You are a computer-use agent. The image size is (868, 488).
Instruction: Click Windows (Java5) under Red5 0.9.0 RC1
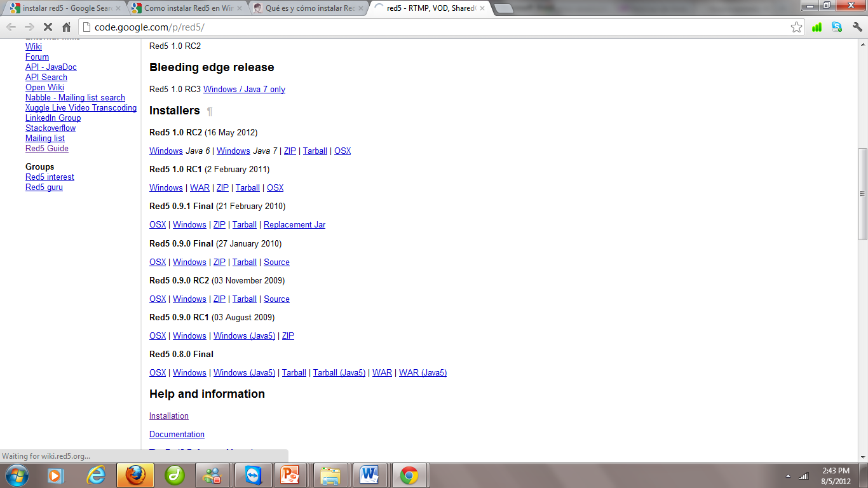point(244,335)
